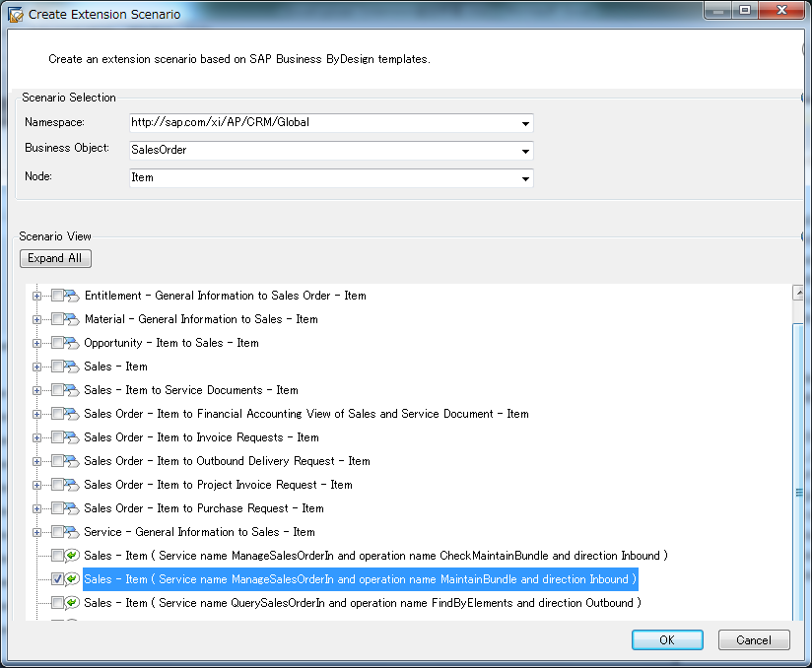This screenshot has height=668, width=812.
Task: Select 'Sales Order - Item to Purchase Request - Item' row
Action: (x=204, y=508)
